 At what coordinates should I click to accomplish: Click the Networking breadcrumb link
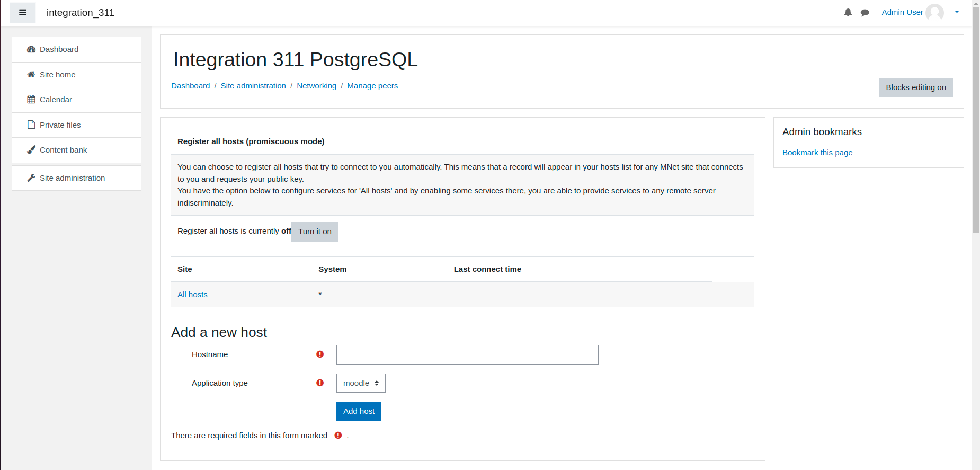(316, 86)
